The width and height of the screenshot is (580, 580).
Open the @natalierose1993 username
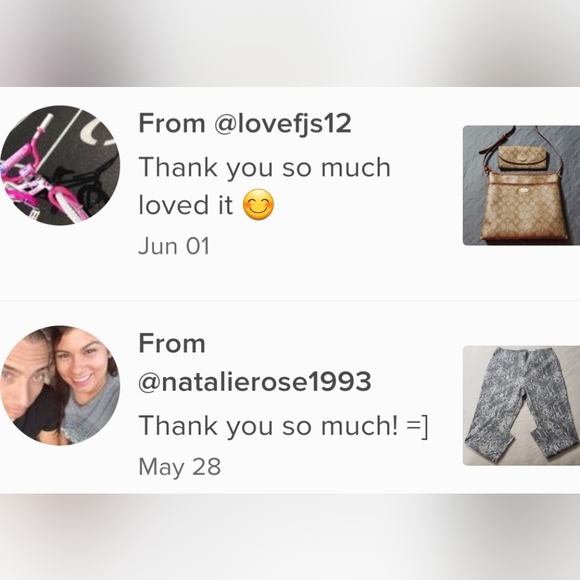point(255,381)
